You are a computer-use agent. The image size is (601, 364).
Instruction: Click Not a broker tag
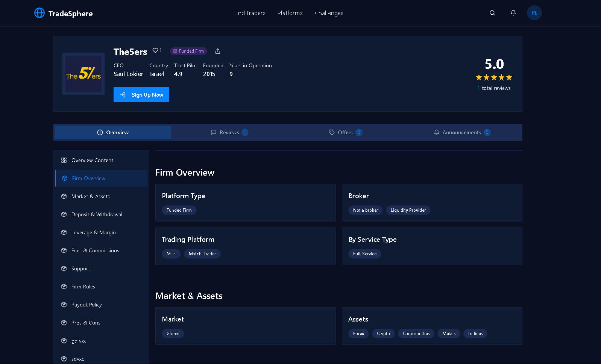[366, 210]
